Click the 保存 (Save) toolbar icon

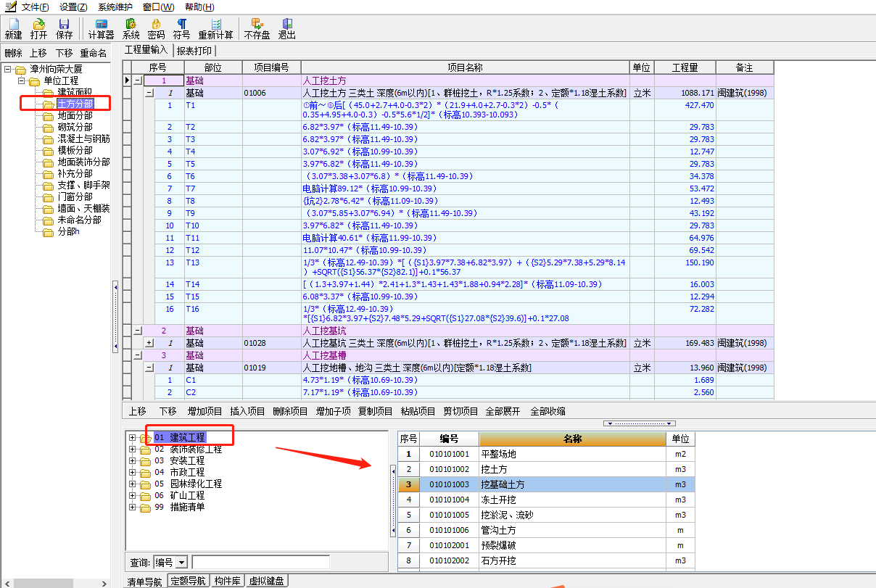65,28
